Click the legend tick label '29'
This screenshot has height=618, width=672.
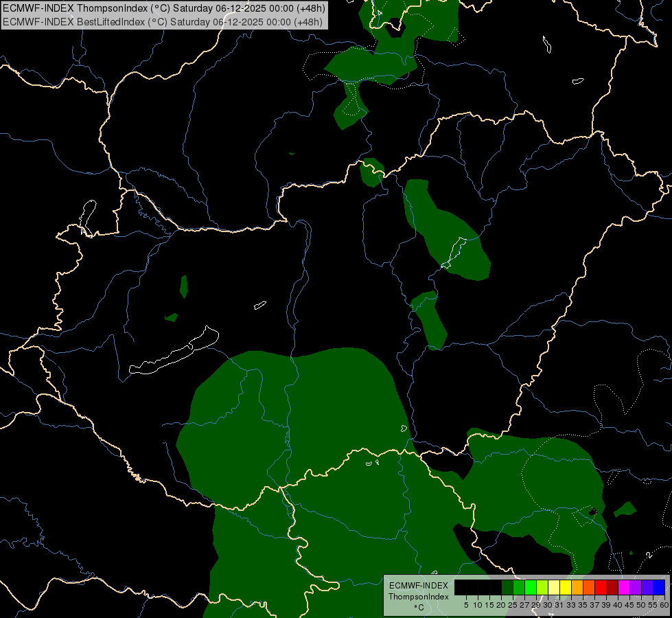coord(536,605)
